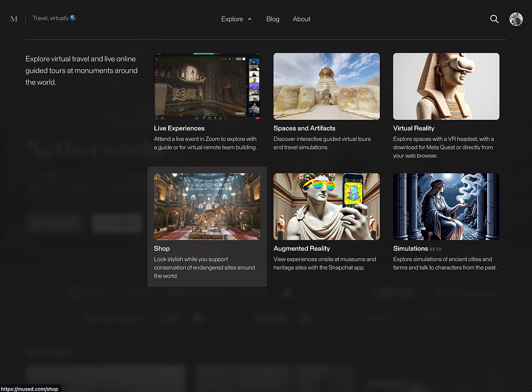Image resolution: width=532 pixels, height=392 pixels.
Task: Open the Live Experiences Zoom thumbnail
Action: (x=207, y=86)
